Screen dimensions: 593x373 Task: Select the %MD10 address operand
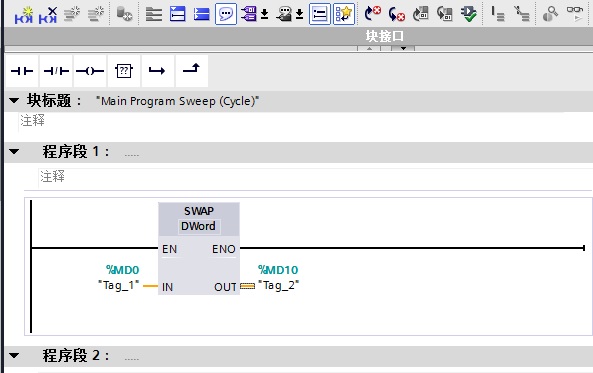[x=278, y=270]
